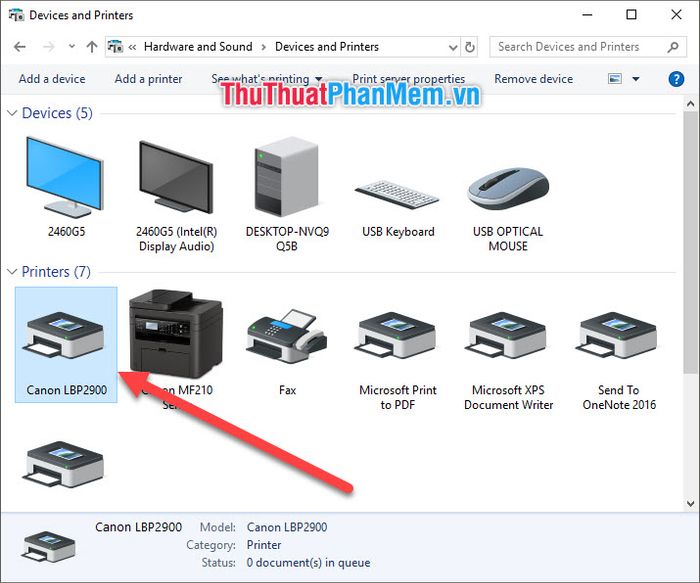Navigate to Hardware and Sound breadcrumb
This screenshot has height=583, width=700.
(x=198, y=47)
